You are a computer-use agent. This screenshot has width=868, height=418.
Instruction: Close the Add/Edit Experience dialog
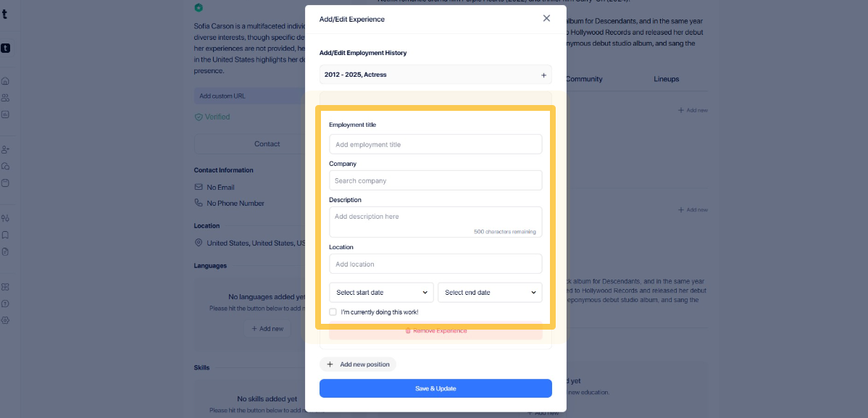[x=546, y=18]
